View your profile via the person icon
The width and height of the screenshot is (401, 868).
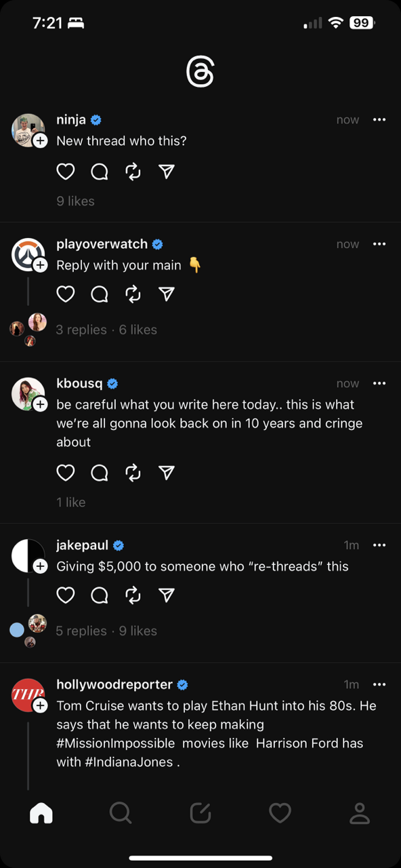click(x=360, y=813)
